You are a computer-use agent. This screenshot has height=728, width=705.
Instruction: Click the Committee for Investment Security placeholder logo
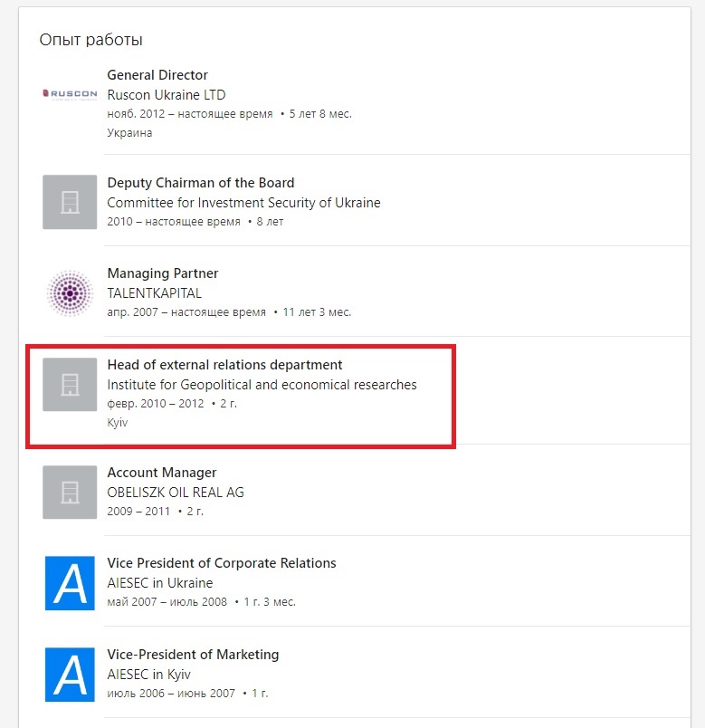(70, 202)
